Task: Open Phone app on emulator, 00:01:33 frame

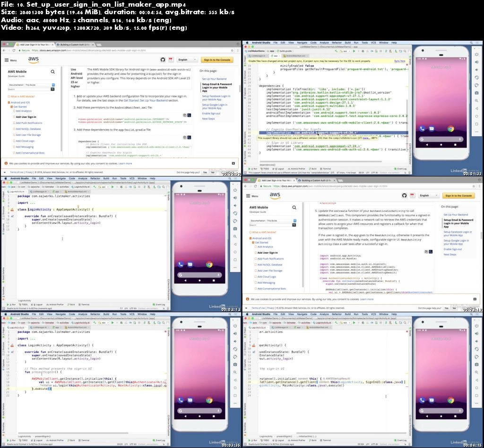Action: (x=422, y=129)
